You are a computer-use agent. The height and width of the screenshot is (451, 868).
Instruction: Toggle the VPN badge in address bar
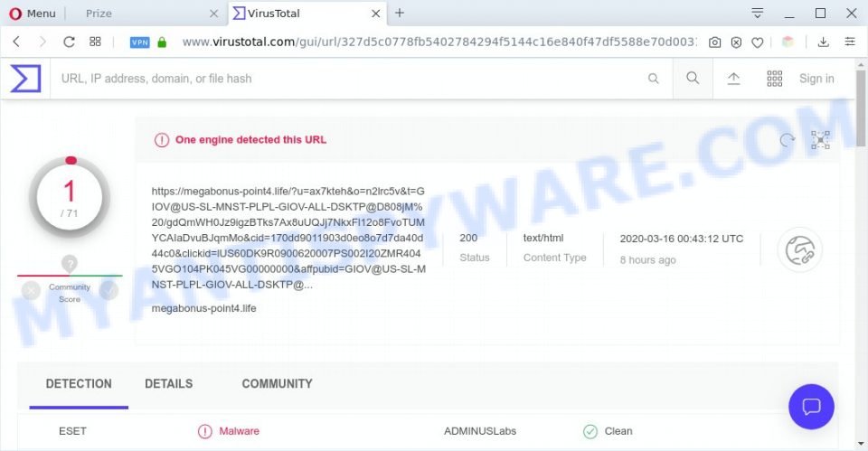pos(139,42)
